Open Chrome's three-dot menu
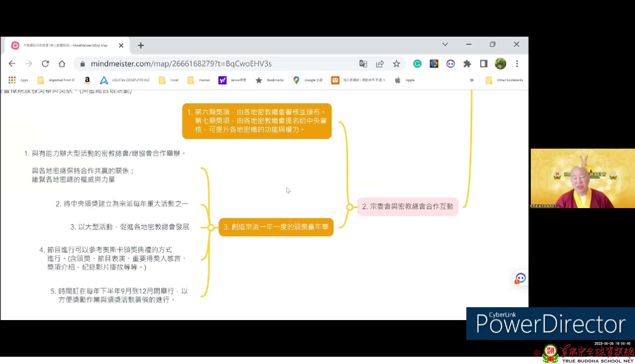The width and height of the screenshot is (635, 364). 517,64
